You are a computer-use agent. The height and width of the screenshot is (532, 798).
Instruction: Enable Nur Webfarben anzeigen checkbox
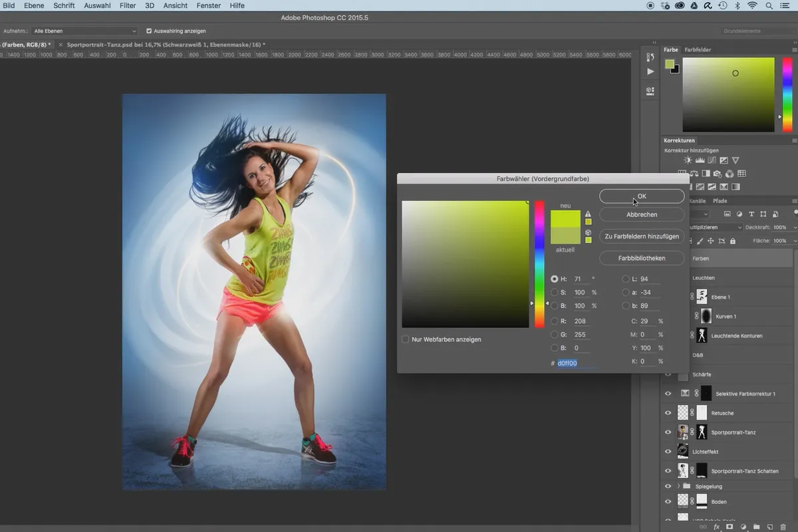click(x=406, y=339)
